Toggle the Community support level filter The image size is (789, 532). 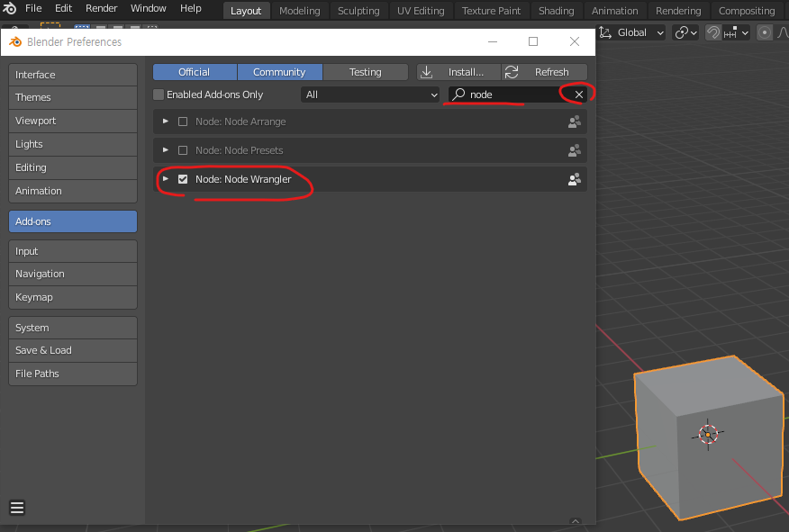coord(280,72)
